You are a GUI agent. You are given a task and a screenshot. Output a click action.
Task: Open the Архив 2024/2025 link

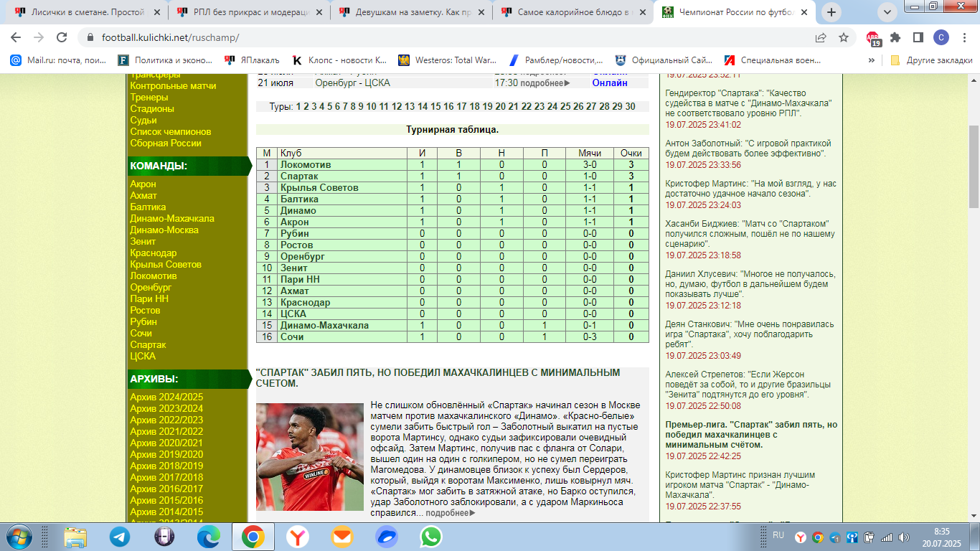pyautogui.click(x=166, y=397)
